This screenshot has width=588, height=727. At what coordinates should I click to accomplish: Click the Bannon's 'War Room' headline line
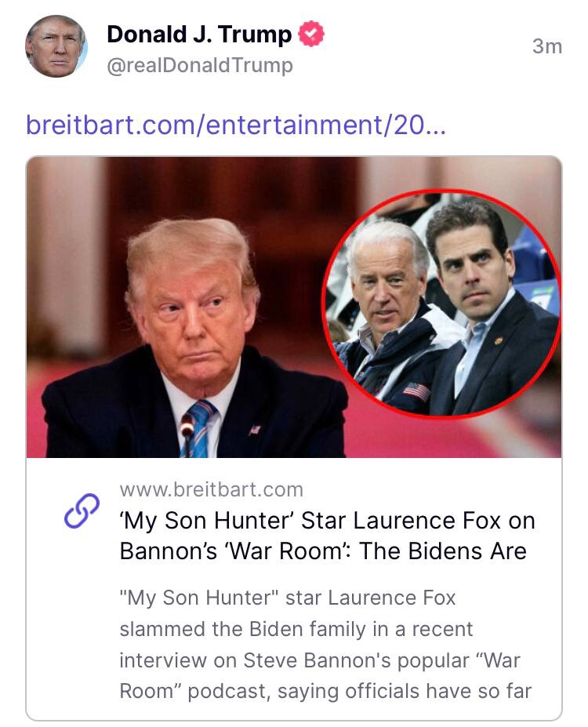[x=322, y=551]
